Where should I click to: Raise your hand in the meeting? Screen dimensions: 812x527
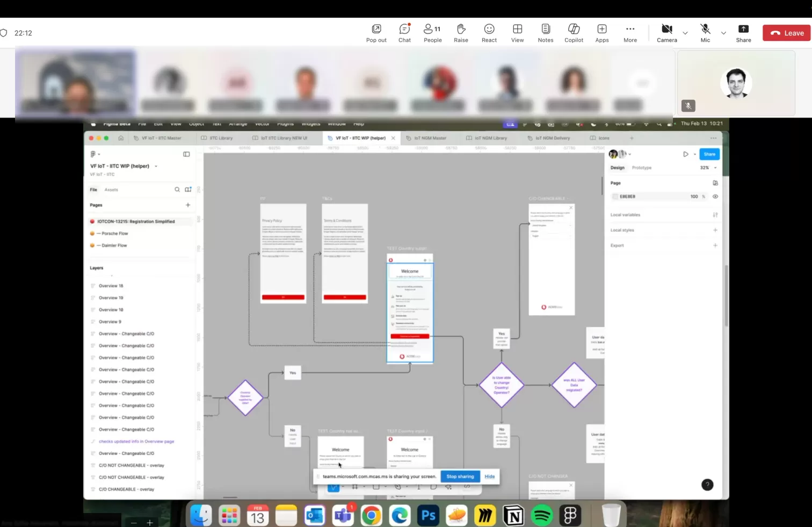click(461, 33)
